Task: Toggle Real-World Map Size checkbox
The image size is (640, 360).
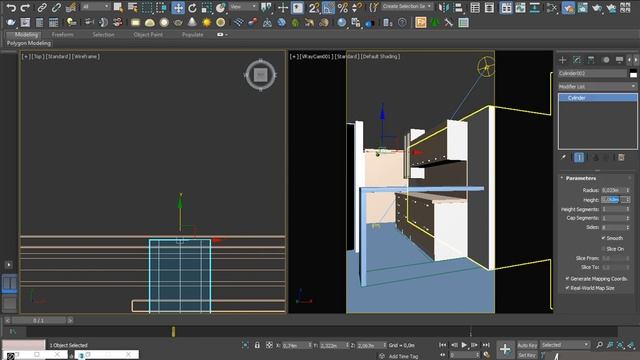Action: 567,288
